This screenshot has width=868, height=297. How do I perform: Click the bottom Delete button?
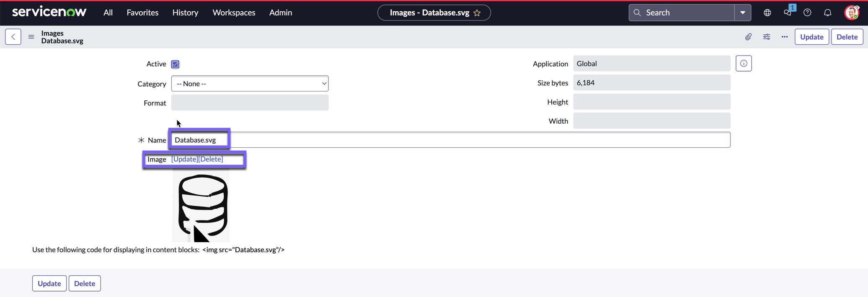[85, 283]
